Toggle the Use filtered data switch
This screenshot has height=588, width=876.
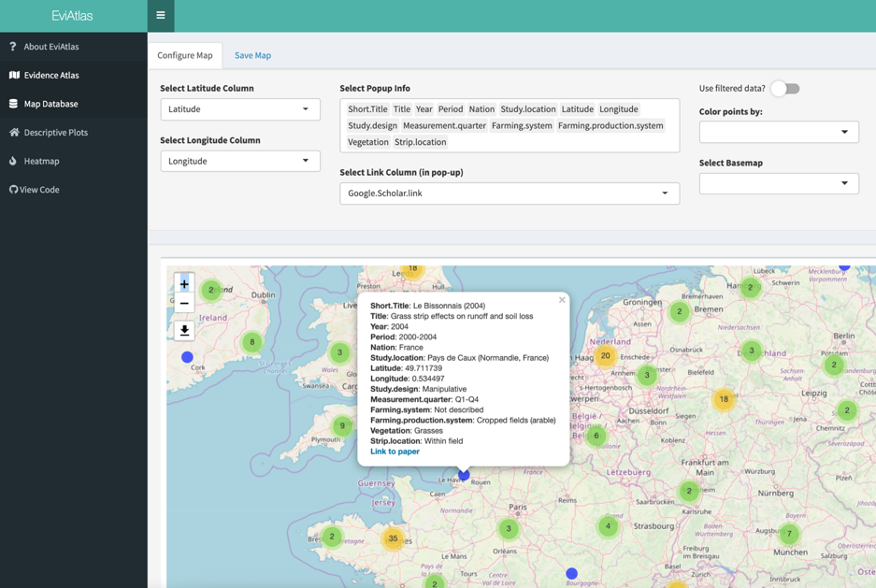point(785,88)
